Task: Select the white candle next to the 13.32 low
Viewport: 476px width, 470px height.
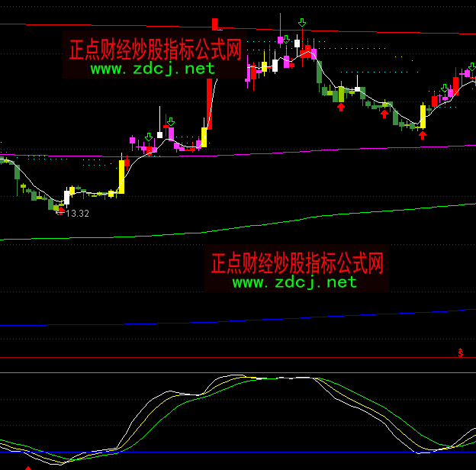Action: 66,198
